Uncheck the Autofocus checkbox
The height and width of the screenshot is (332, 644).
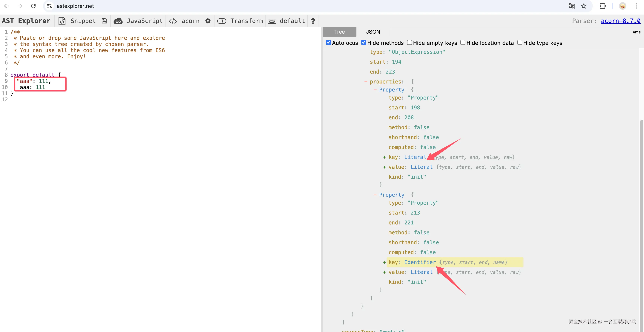tap(329, 43)
